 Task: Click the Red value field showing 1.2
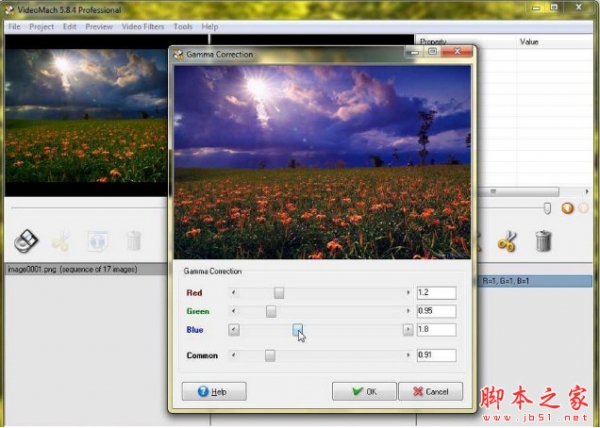coord(436,293)
